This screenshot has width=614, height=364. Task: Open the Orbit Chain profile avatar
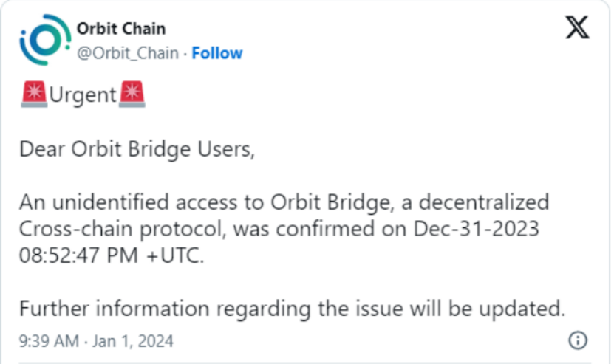pos(45,40)
